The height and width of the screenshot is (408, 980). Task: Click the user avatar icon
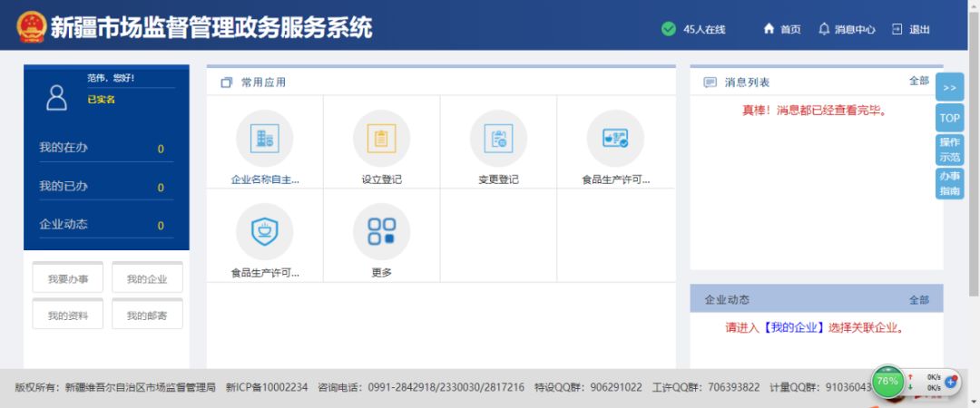pyautogui.click(x=56, y=97)
